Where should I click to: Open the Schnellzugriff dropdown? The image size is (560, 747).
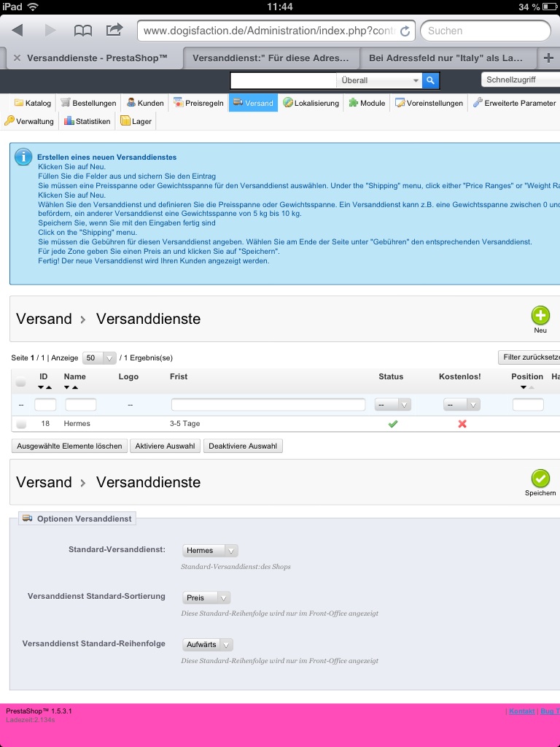[521, 80]
